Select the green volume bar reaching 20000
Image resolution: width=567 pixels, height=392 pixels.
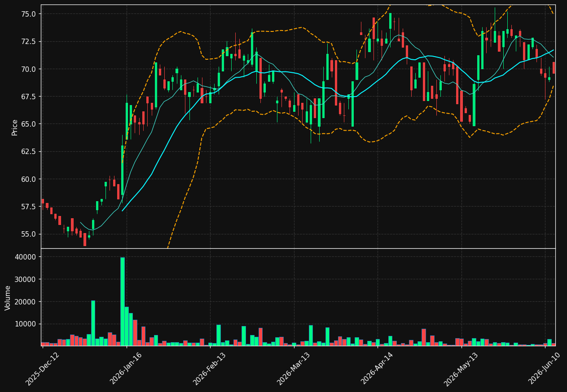point(93,323)
